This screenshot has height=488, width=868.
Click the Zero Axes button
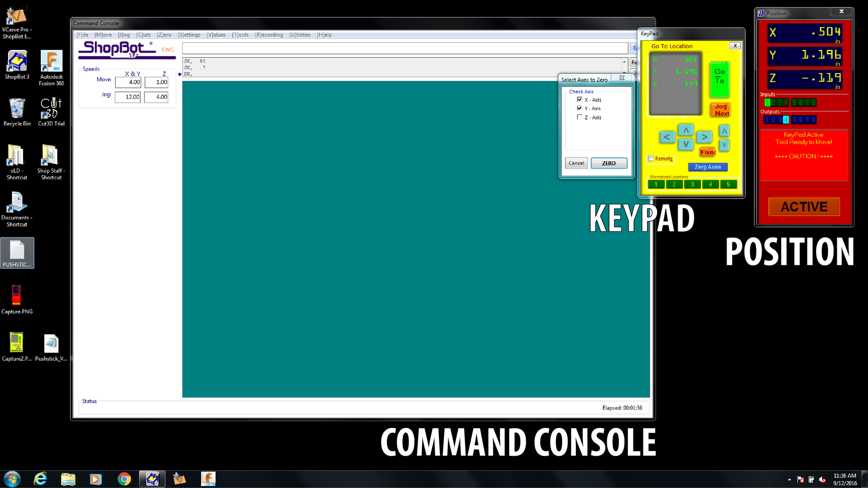707,167
